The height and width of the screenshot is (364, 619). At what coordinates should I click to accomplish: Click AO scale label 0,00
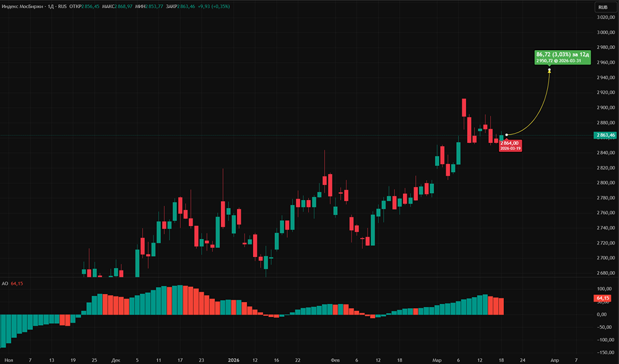click(602, 314)
